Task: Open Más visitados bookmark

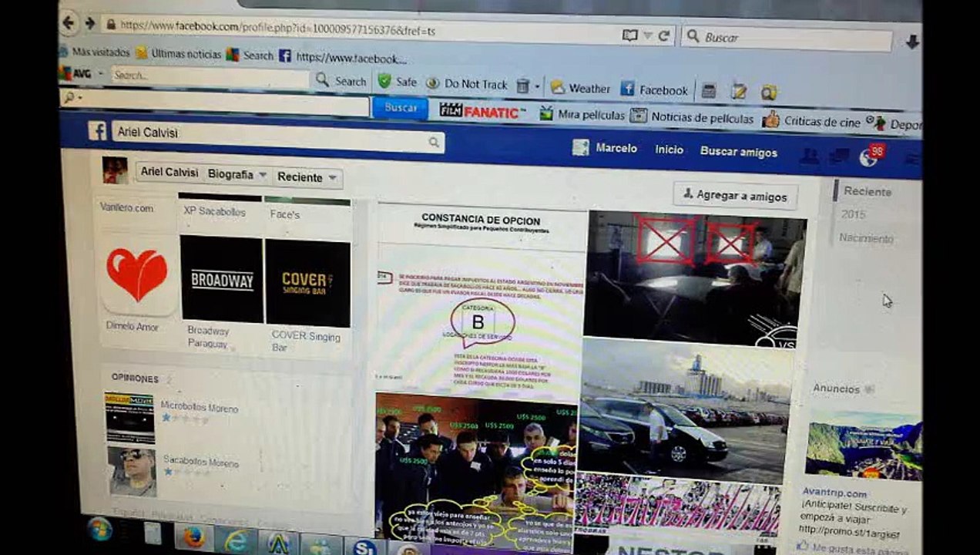Action: coord(95,52)
